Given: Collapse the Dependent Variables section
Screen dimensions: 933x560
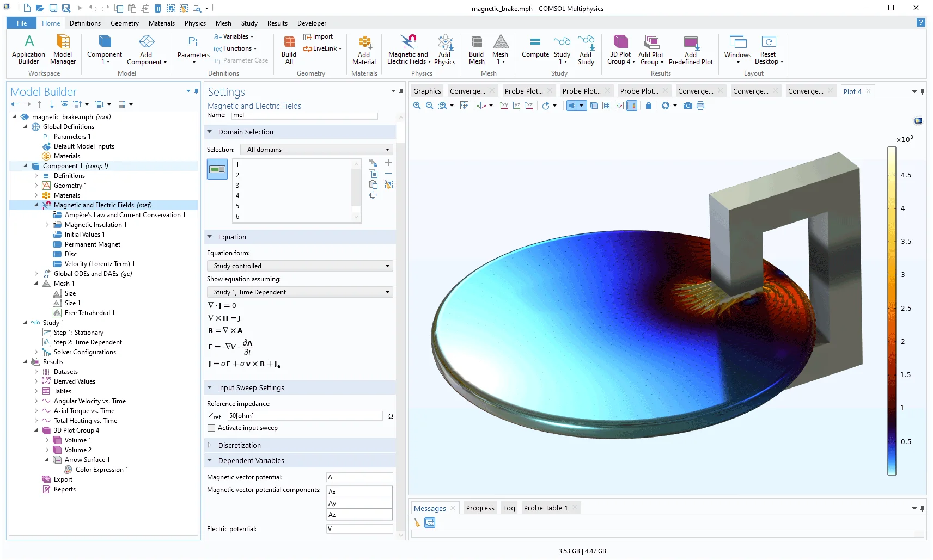Looking at the screenshot, I should (x=251, y=460).
